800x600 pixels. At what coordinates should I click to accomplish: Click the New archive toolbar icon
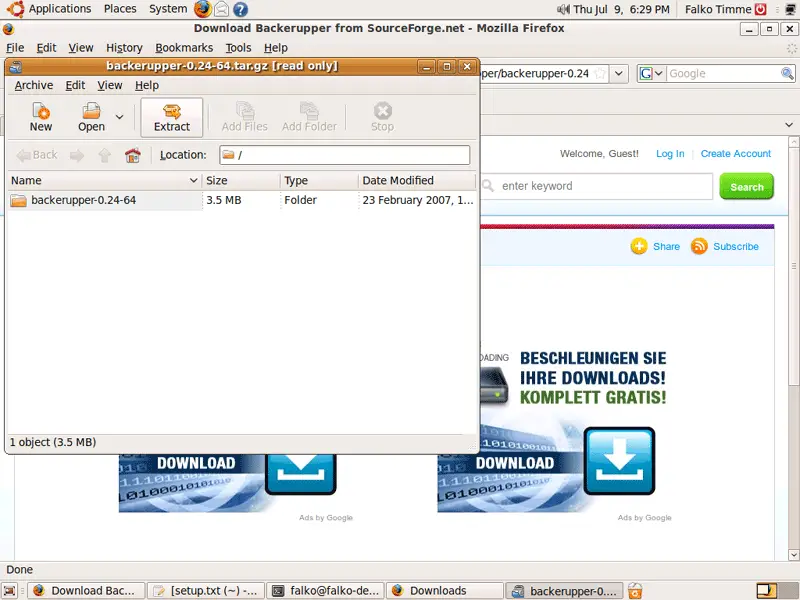(40, 117)
